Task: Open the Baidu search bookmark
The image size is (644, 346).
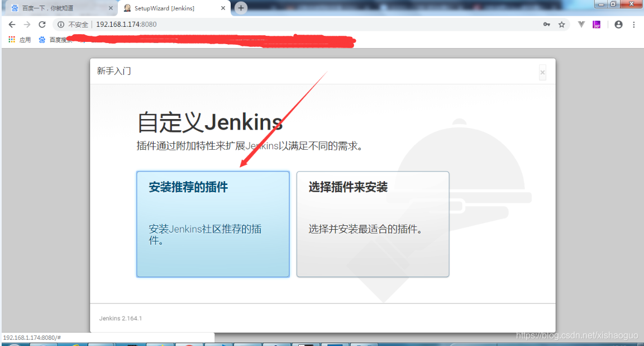Action: 55,40
